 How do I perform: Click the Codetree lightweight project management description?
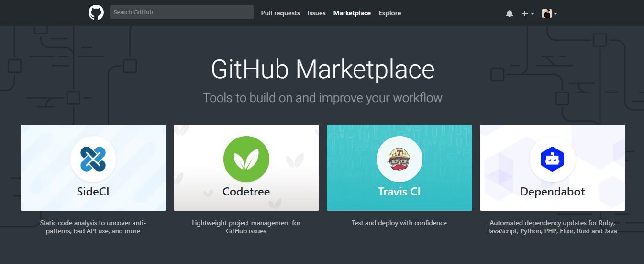(x=246, y=227)
